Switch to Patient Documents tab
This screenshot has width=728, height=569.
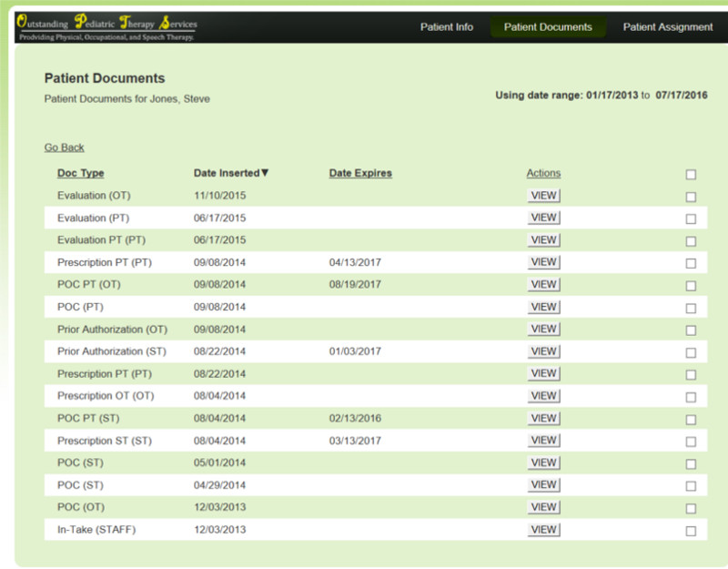pos(548,27)
